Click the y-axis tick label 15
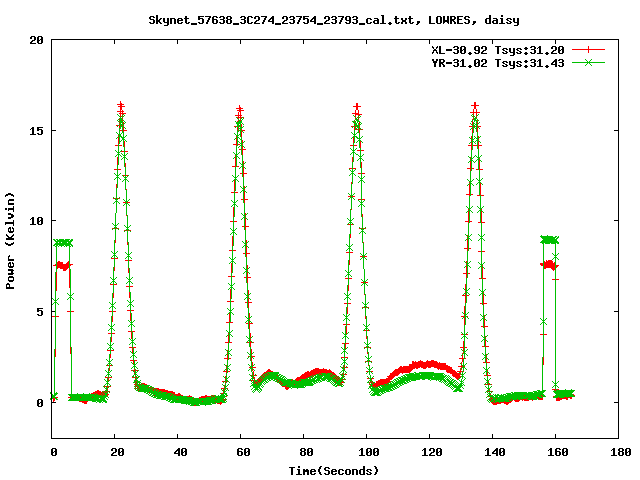Screen dimensions: 640x480 (x=36, y=131)
